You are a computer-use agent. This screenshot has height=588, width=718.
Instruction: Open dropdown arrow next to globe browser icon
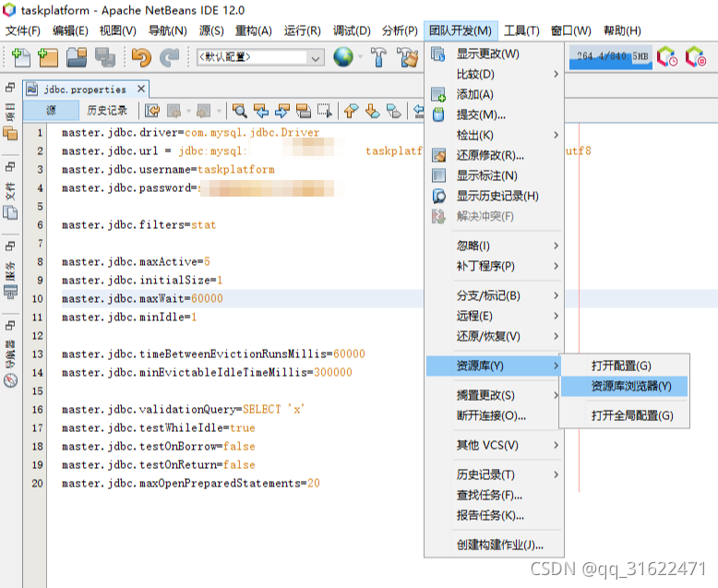click(360, 57)
